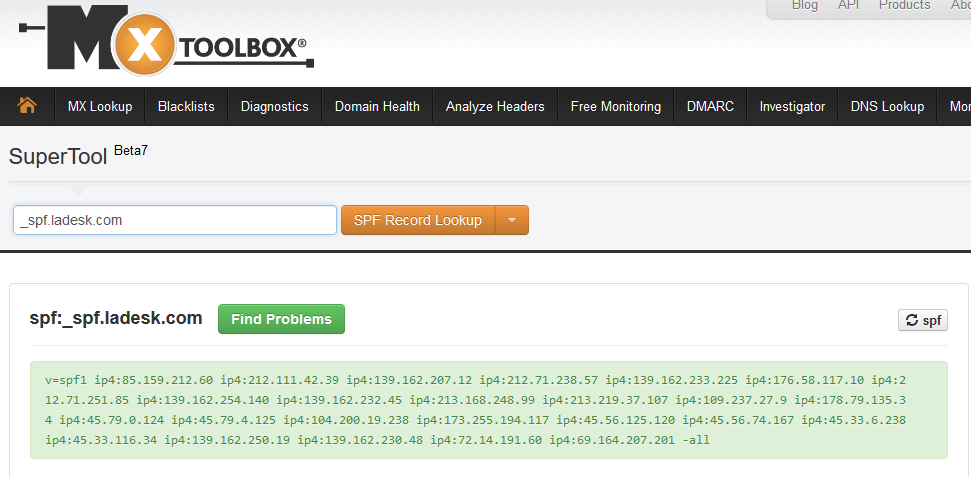Focus the _spf.ladesk.com domain input field
The width and height of the screenshot is (971, 477).
point(175,220)
